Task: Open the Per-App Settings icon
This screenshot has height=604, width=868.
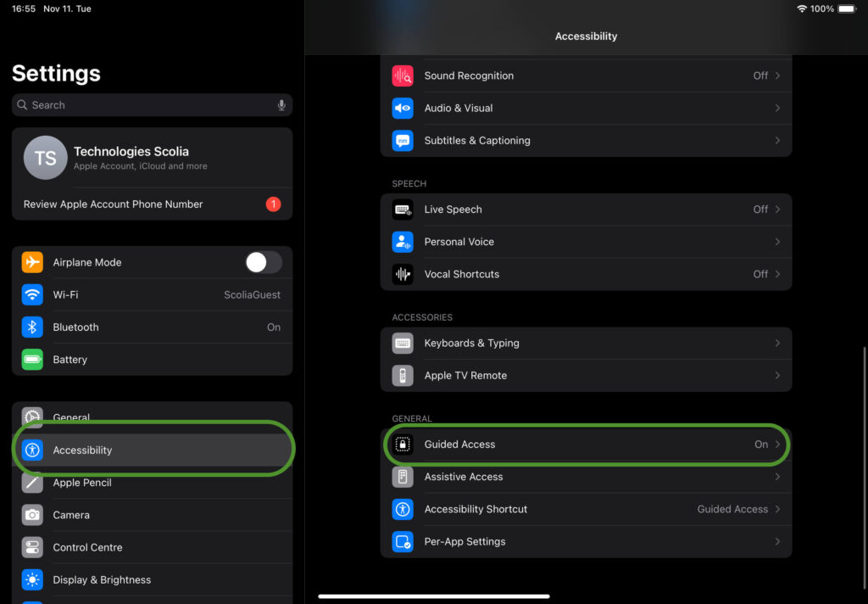Action: tap(403, 542)
